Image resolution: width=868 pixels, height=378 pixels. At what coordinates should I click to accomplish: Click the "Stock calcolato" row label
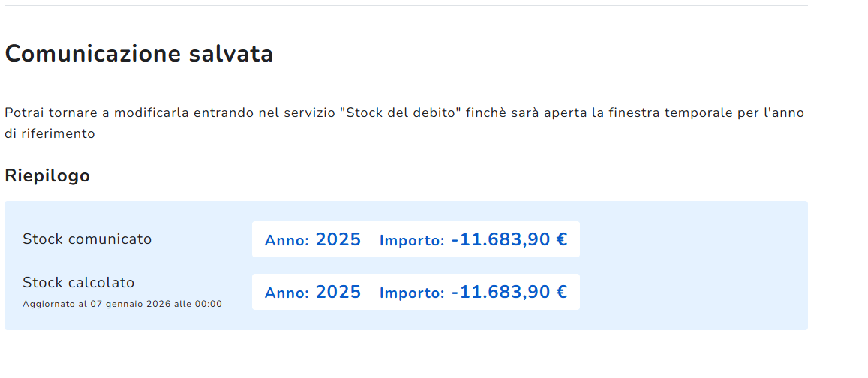(x=79, y=283)
